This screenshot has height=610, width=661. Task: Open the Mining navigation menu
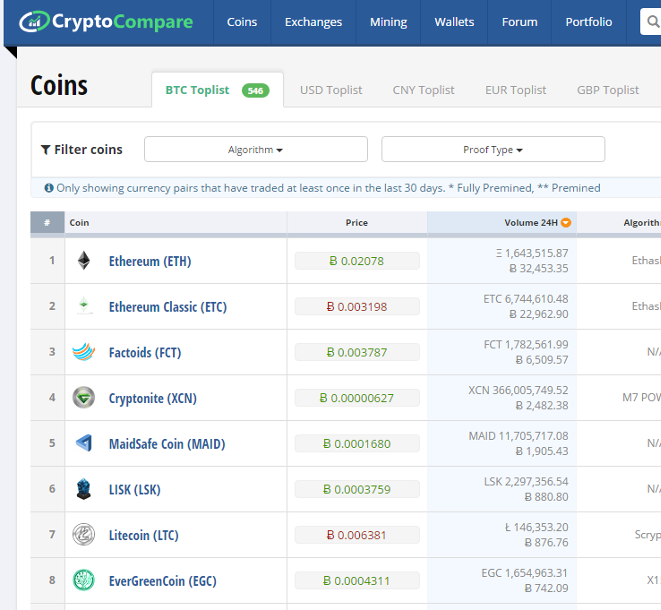(388, 22)
